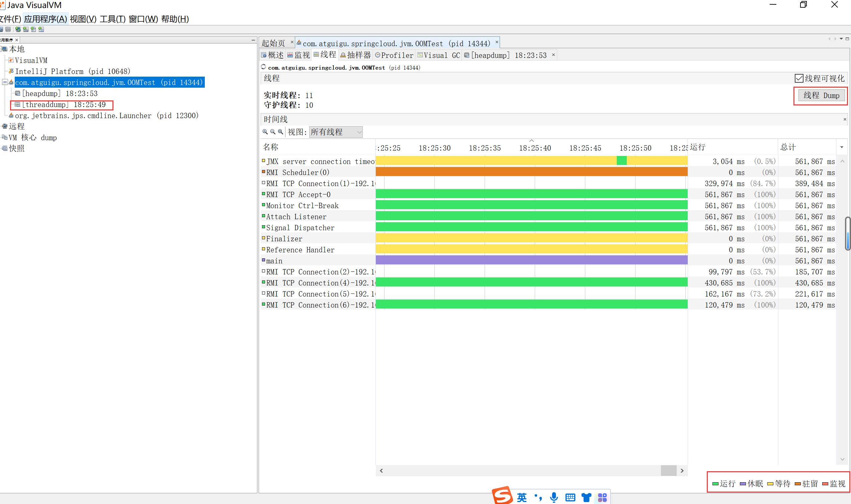The width and height of the screenshot is (851, 504).
Task: Switch to the 监视 monitor tab
Action: click(299, 55)
